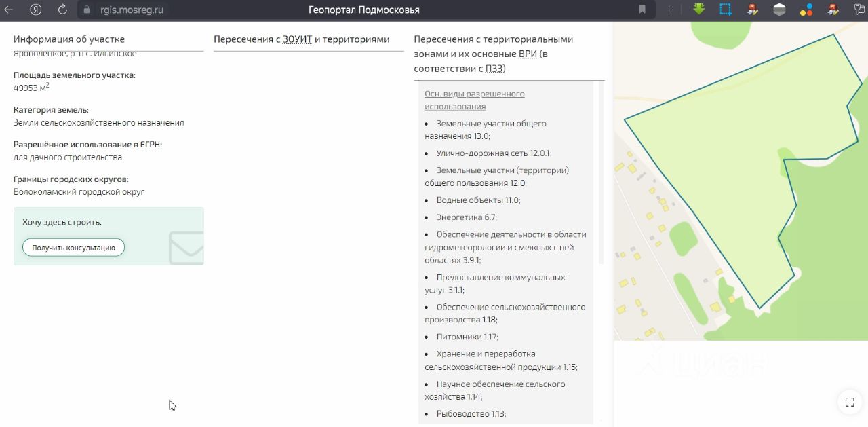Click Разрешённое использование в ЕГРН label
Screen dimensions: 868x427
(88, 145)
